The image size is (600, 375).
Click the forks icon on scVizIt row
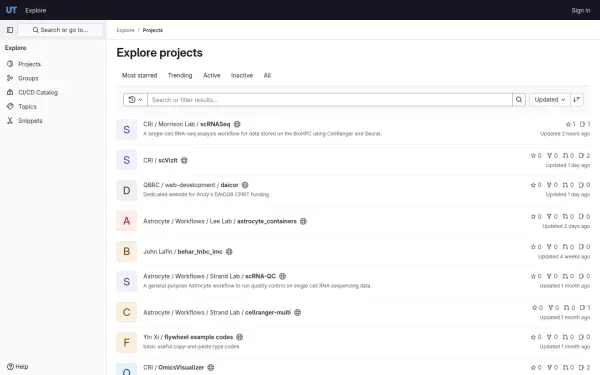click(x=549, y=155)
